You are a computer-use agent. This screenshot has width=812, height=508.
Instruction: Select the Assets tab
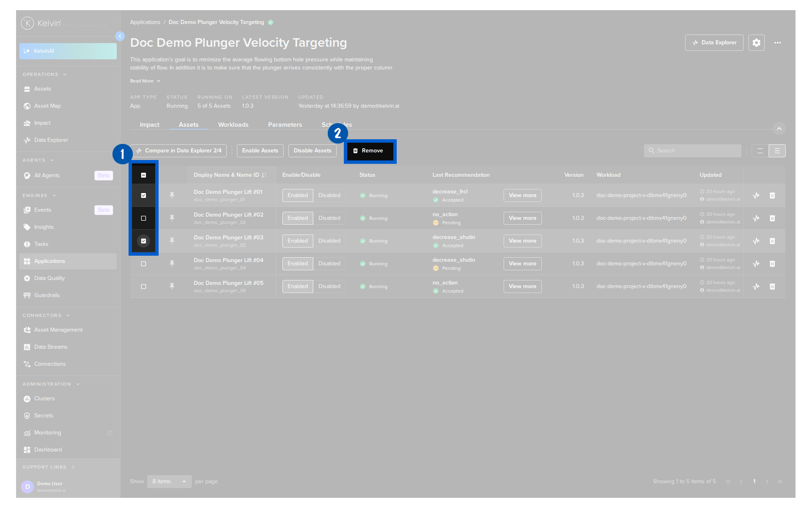188,125
